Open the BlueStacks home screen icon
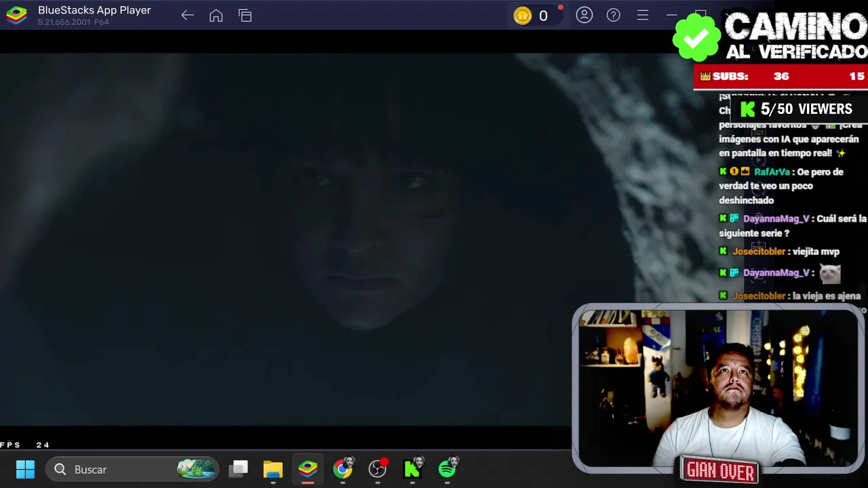Viewport: 868px width, 488px height. click(x=216, y=15)
